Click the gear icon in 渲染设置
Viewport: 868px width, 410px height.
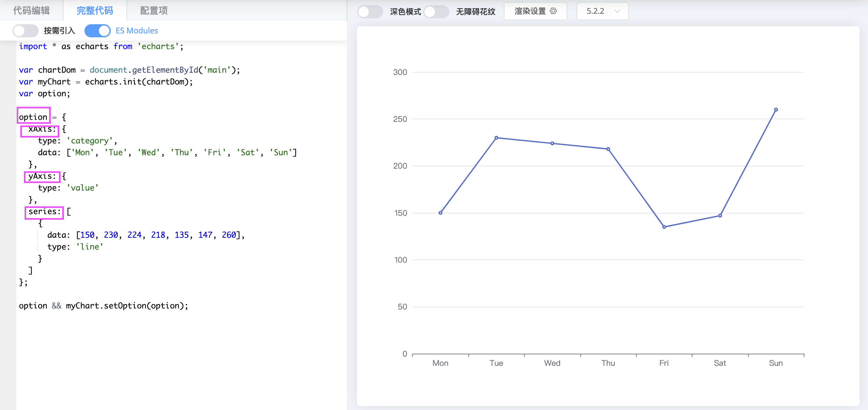[553, 11]
